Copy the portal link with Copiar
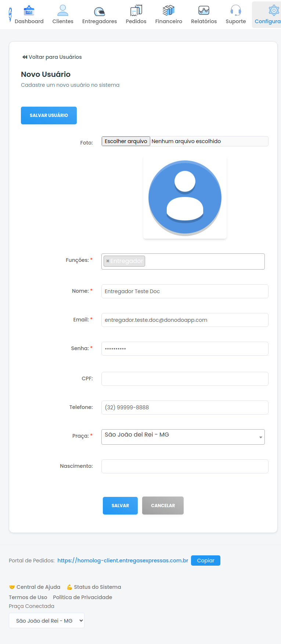 coord(205,561)
